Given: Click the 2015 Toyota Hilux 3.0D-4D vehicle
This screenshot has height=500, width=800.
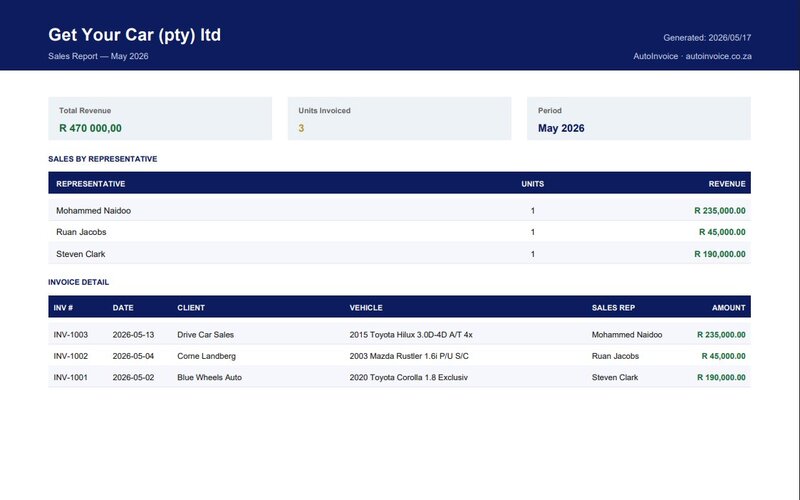Looking at the screenshot, I should pyautogui.click(x=411, y=335).
